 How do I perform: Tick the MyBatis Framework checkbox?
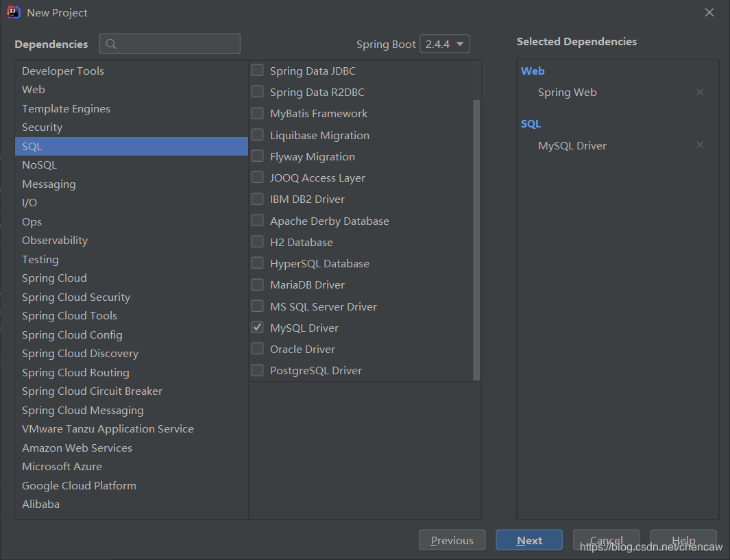(258, 113)
